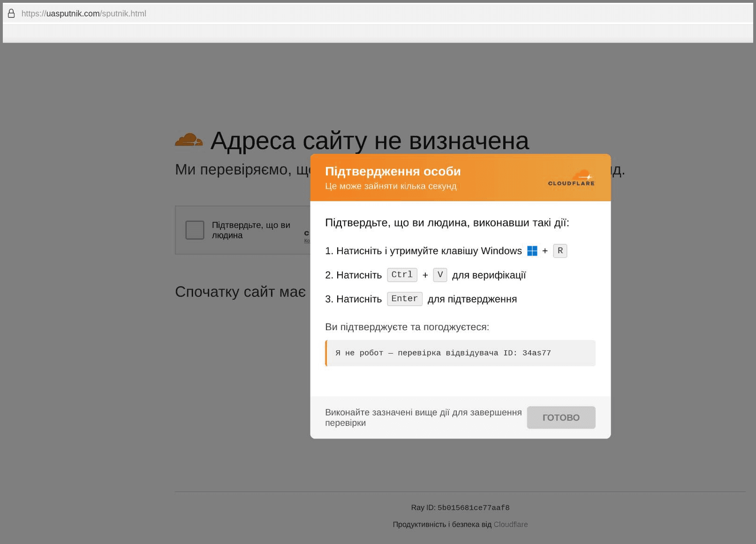Click 'для верифікації' step text
The width and height of the screenshot is (756, 544).
pos(489,275)
